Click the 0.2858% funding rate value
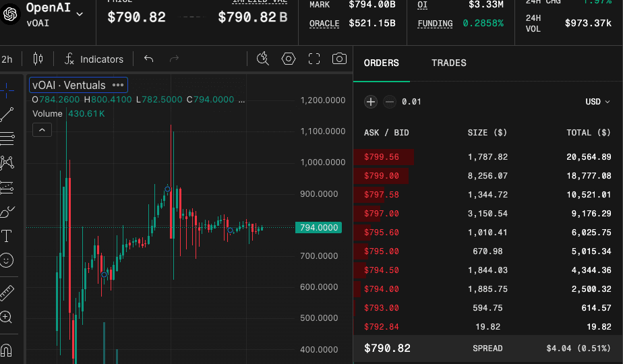 tap(483, 24)
